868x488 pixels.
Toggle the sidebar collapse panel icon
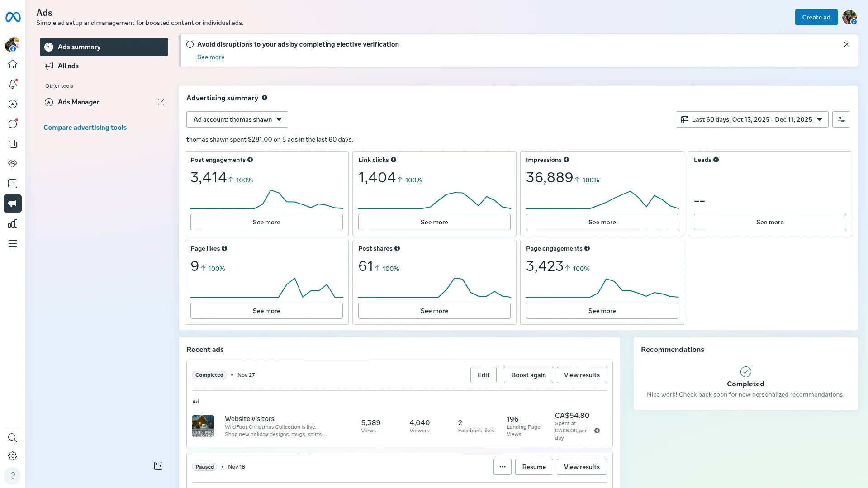click(x=158, y=466)
